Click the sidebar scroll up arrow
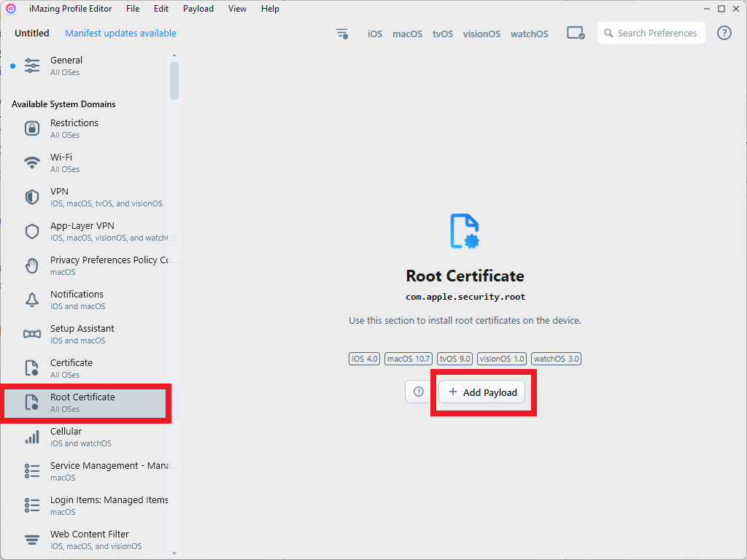Image resolution: width=747 pixels, height=560 pixels. pos(174,55)
